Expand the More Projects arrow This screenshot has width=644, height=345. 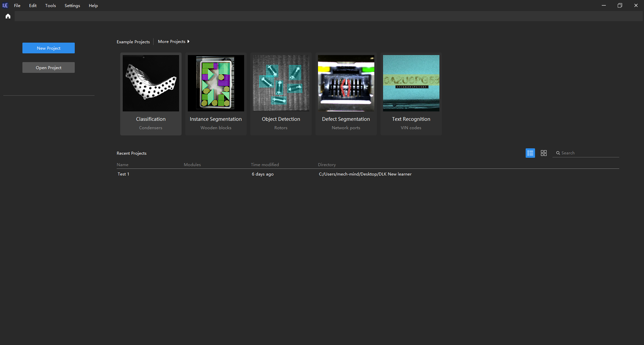(x=189, y=41)
